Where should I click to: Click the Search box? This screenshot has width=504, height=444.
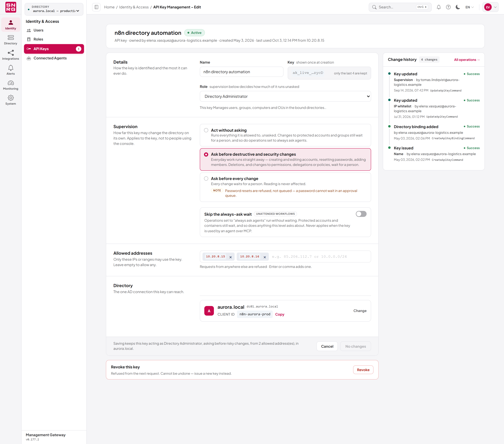400,7
